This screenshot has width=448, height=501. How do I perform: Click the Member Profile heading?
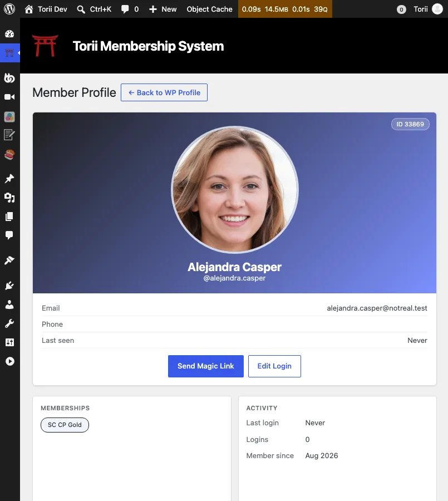74,92
